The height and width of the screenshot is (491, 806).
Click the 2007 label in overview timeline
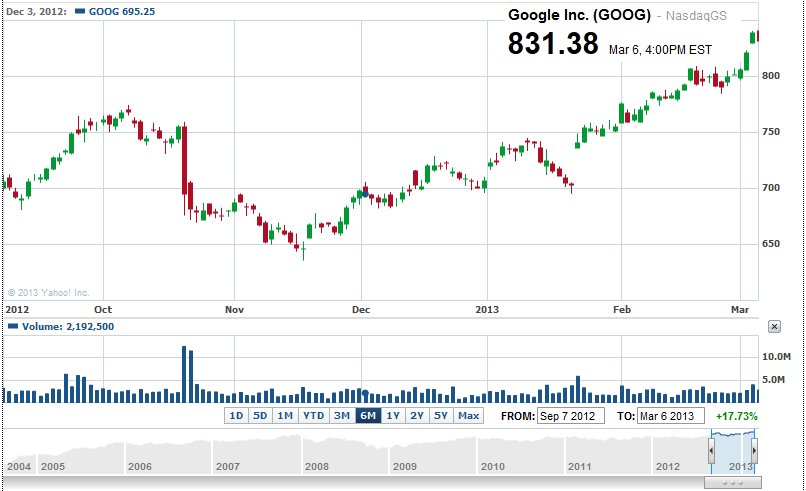(228, 466)
